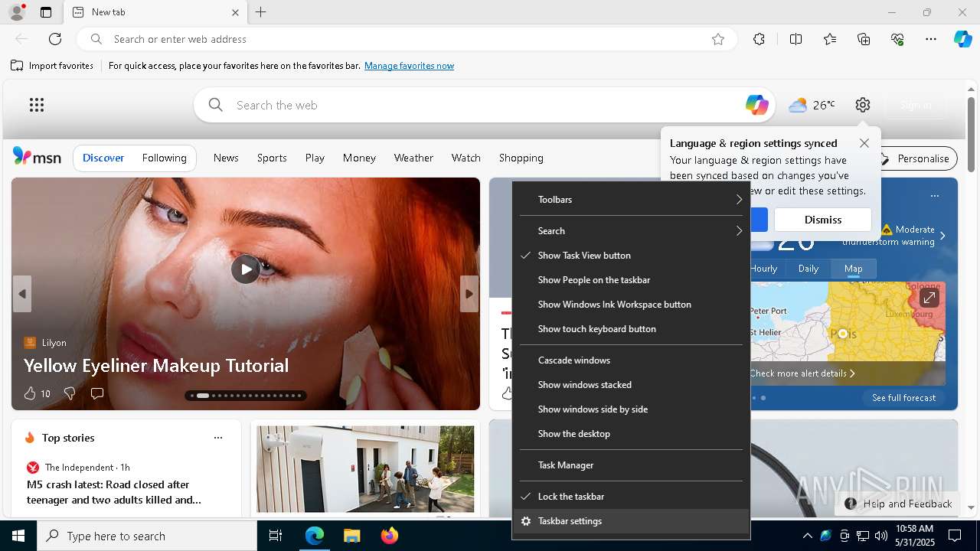Image resolution: width=980 pixels, height=551 pixels.
Task: Open the Collections icon
Action: click(x=864, y=39)
